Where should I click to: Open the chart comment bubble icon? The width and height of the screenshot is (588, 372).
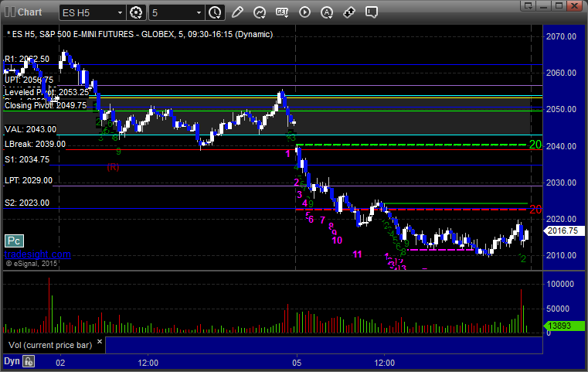372,12
